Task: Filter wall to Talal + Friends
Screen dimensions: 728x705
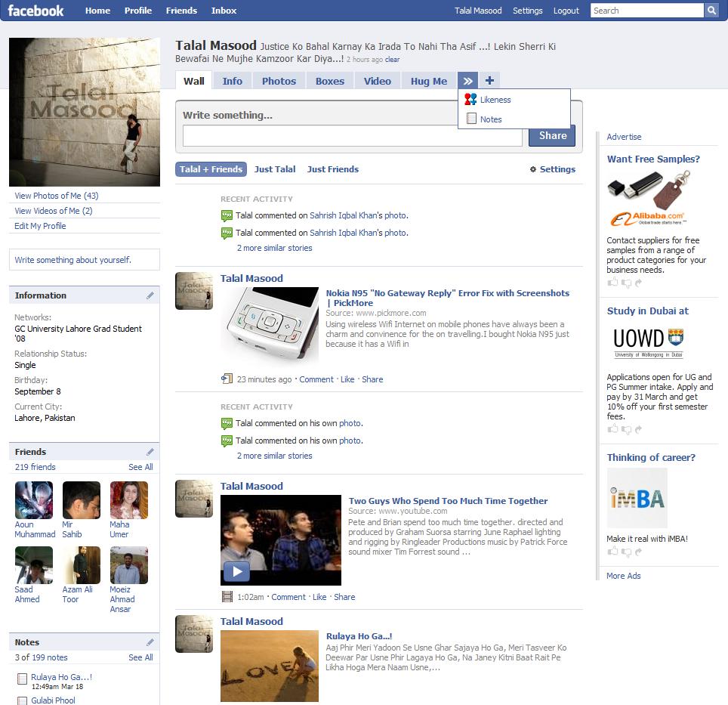Action: (211, 169)
